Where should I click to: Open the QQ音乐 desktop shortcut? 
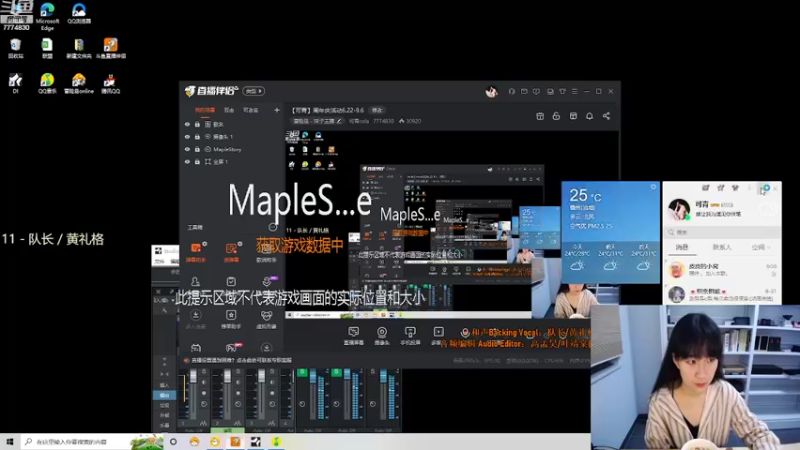tap(47, 84)
